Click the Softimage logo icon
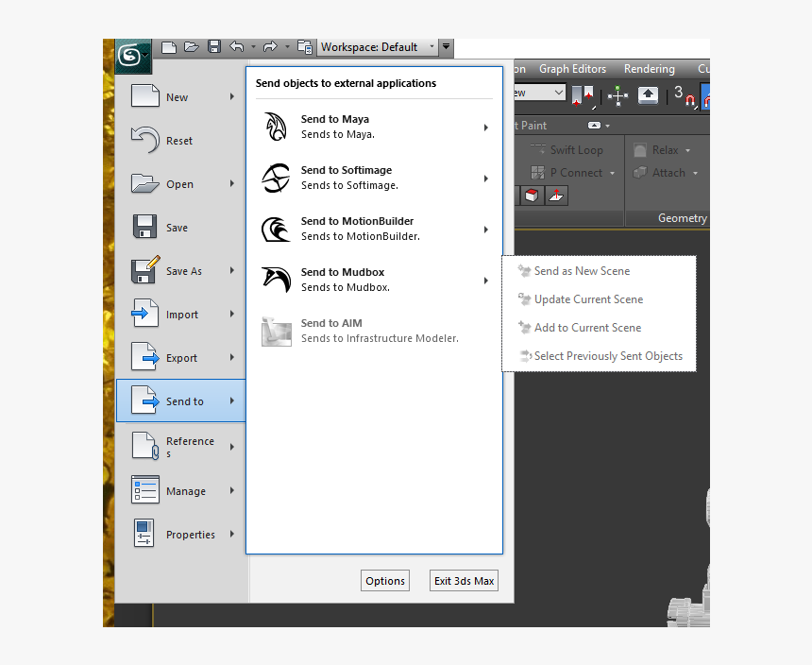This screenshot has width=812, height=665. pyautogui.click(x=276, y=179)
